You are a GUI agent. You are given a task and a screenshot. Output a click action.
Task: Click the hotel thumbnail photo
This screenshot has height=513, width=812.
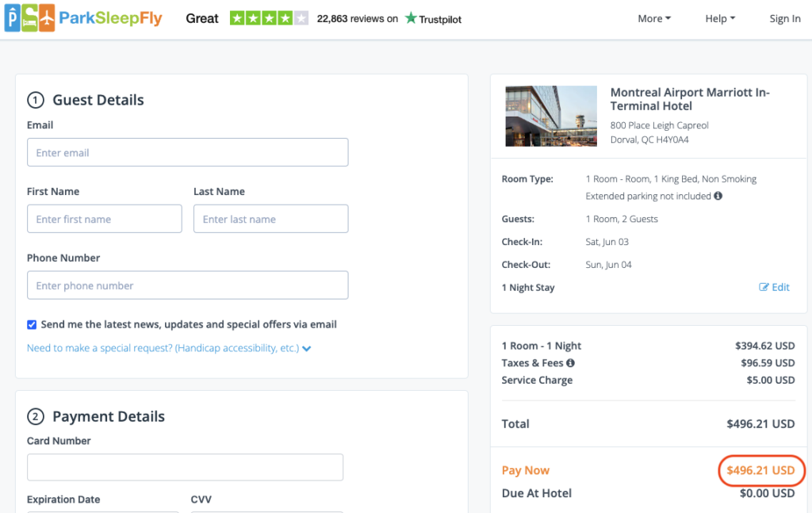click(550, 116)
